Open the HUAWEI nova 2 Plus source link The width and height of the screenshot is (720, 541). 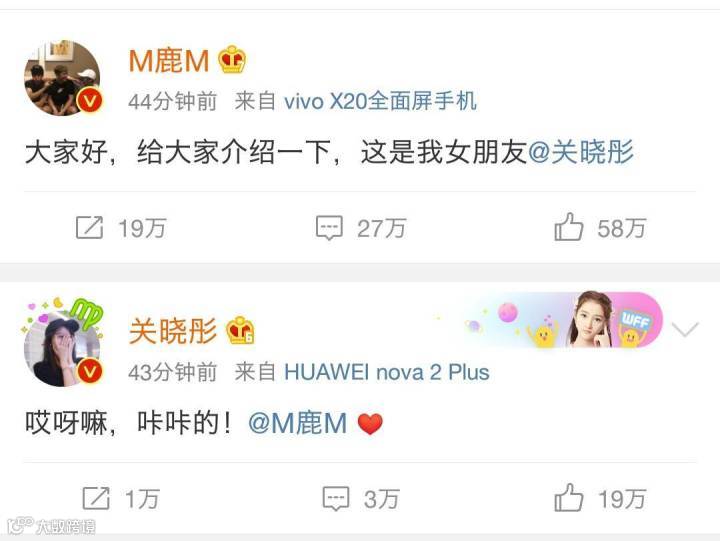(387, 372)
